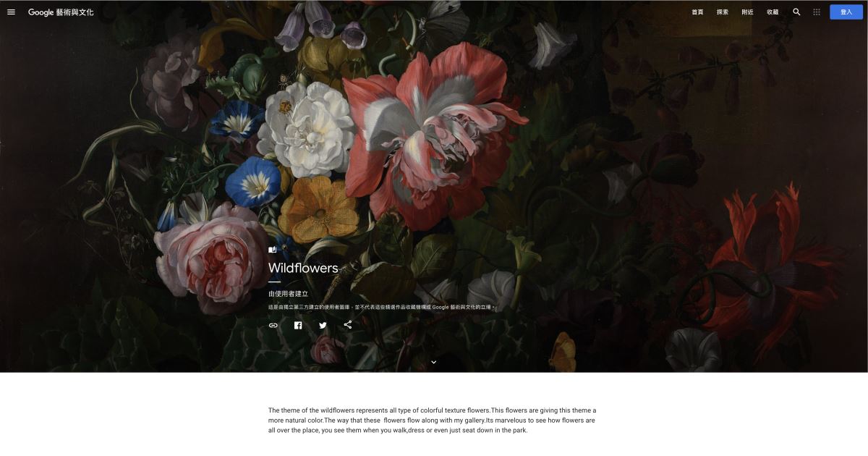Copy the gallery link via chain icon
Viewport: 868px width, 456px height.
[273, 325]
